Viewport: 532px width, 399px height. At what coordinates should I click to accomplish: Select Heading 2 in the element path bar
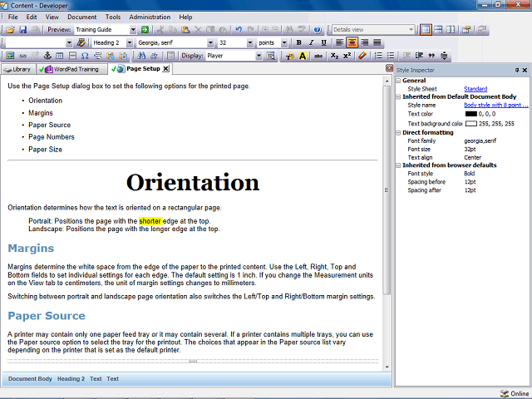click(x=71, y=379)
